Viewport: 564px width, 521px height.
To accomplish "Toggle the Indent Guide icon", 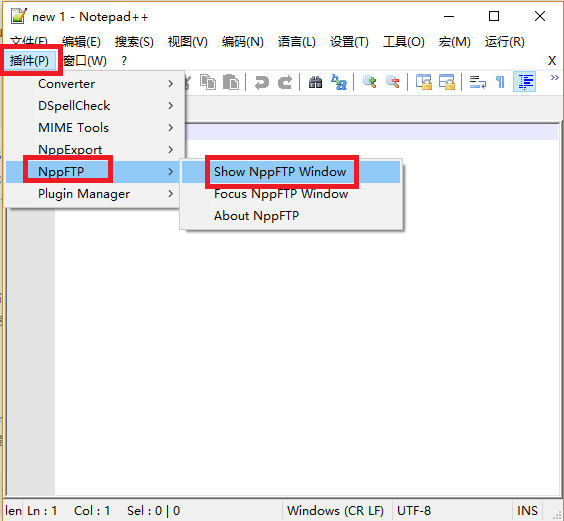I will tap(524, 82).
